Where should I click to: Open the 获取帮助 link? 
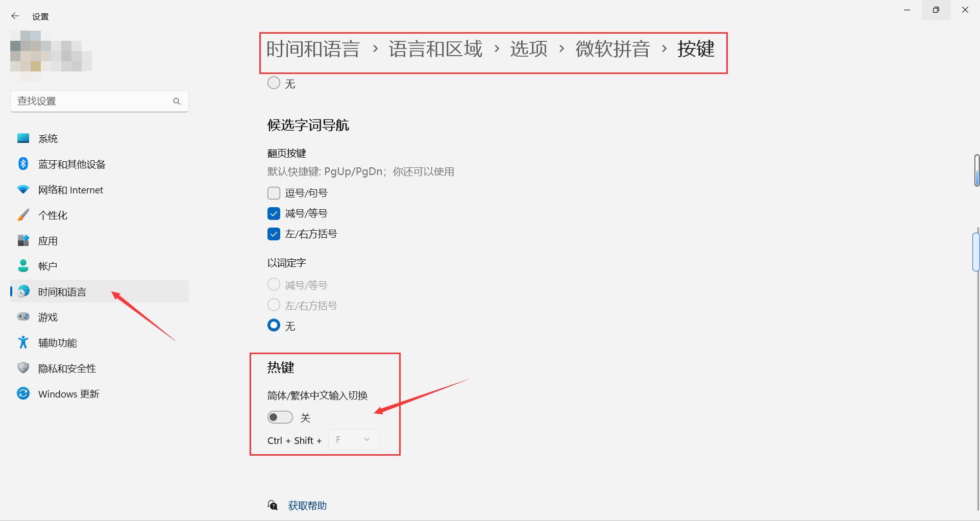[307, 506]
